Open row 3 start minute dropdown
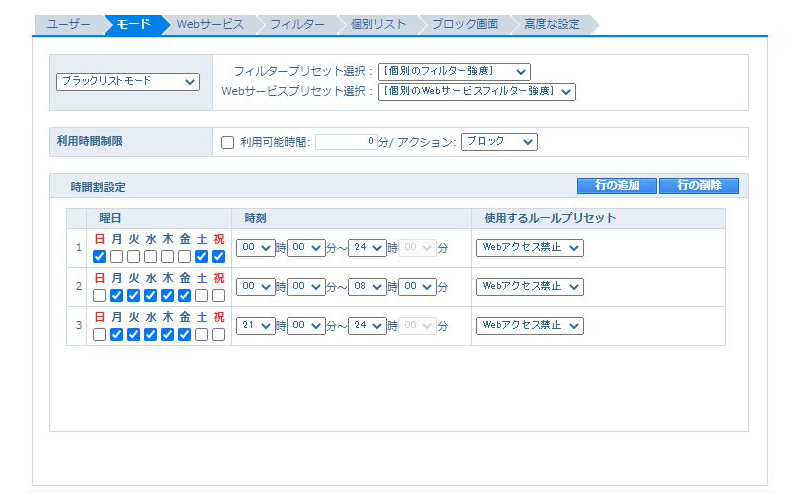 [306, 326]
